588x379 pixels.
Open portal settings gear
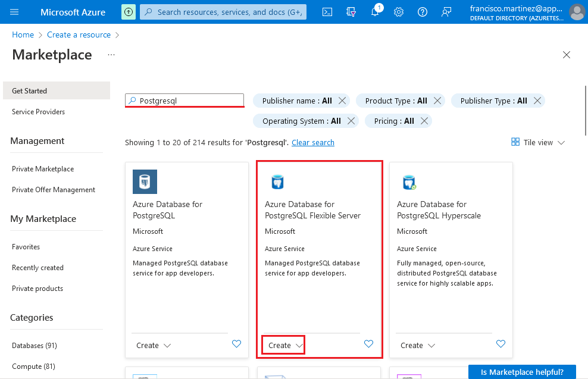click(399, 12)
